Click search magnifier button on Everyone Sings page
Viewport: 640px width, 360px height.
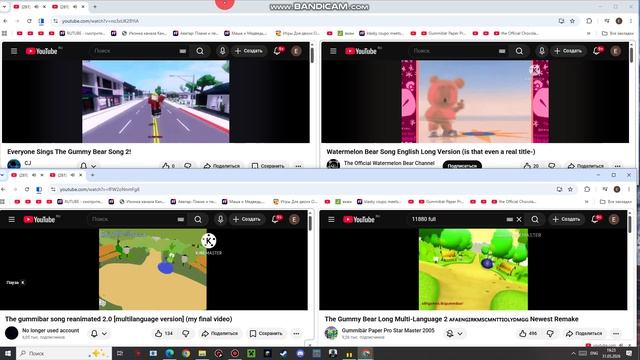[200, 51]
